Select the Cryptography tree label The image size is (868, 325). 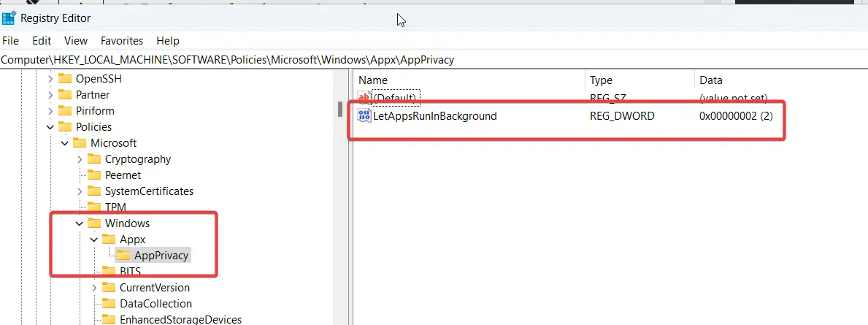138,159
